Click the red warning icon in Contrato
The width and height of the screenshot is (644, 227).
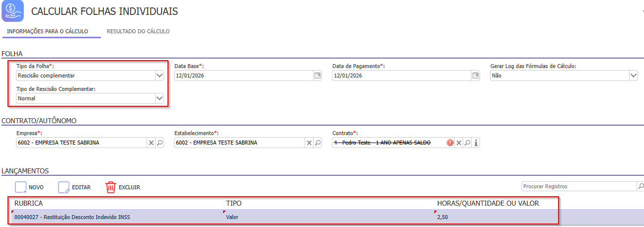tap(450, 143)
